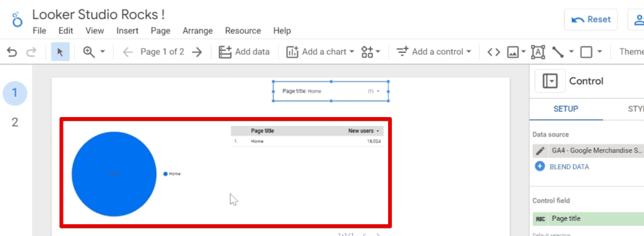Click the insert image icon
The image size is (644, 236).
click(x=513, y=52)
